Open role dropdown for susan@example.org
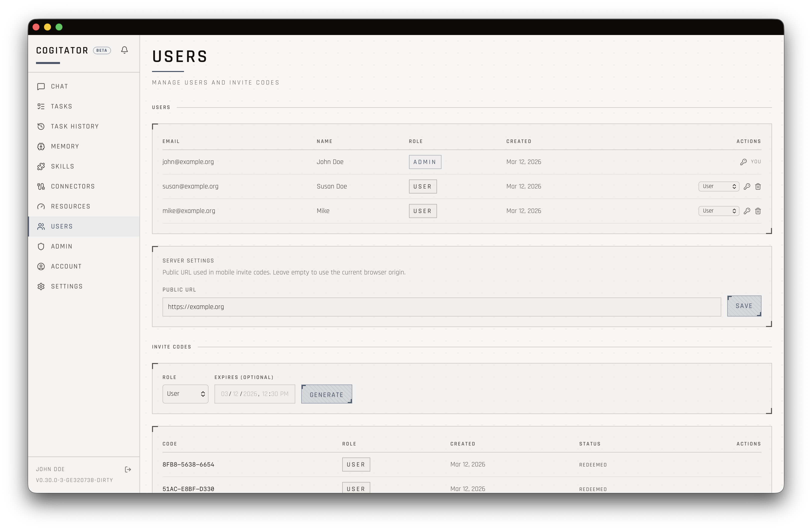 click(x=719, y=186)
